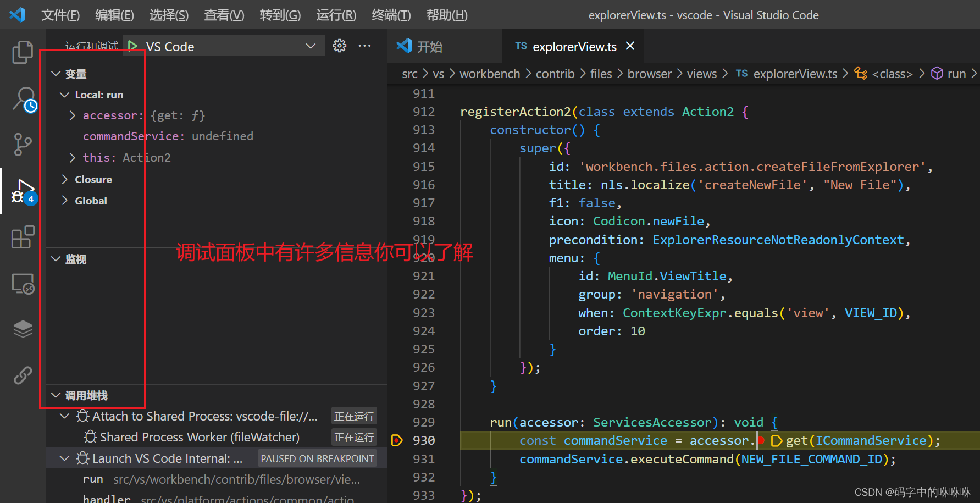
Task: Click the layered stack icon in activity bar
Action: (x=23, y=329)
